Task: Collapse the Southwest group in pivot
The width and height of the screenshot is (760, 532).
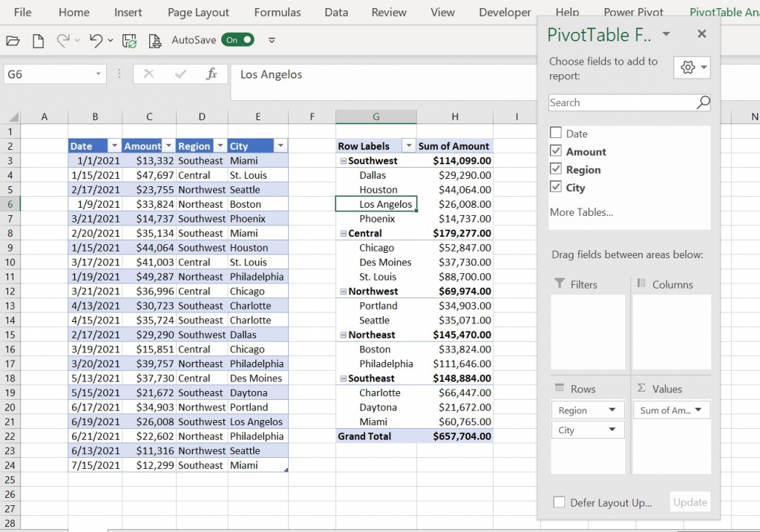Action: 343,161
